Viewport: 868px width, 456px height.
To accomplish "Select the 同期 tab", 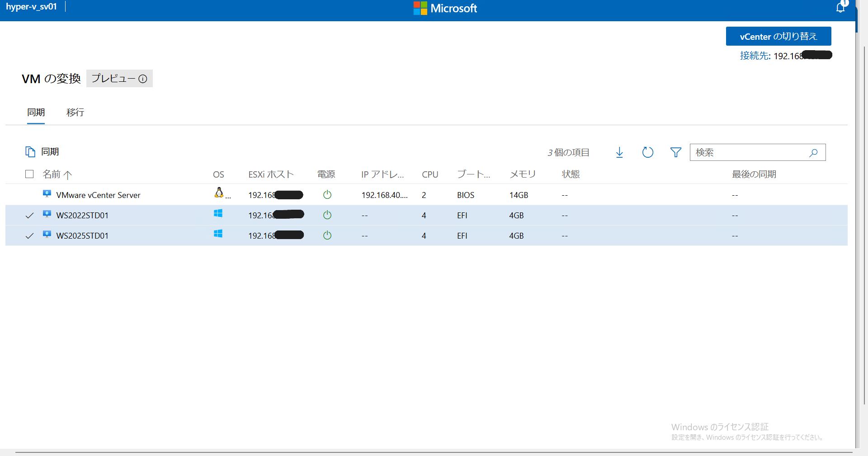I will pyautogui.click(x=36, y=112).
